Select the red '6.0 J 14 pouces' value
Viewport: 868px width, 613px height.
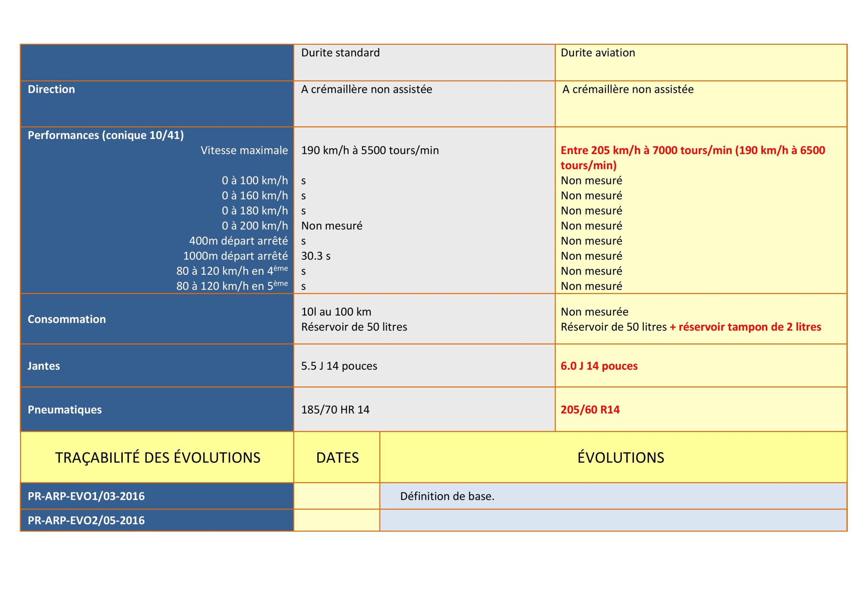pyautogui.click(x=599, y=366)
